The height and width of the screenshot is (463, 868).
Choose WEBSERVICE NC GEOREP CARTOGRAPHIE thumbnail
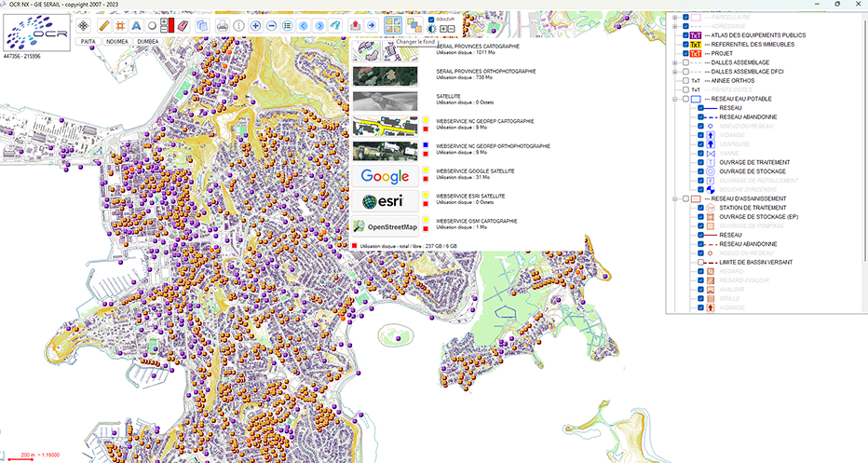coord(385,126)
